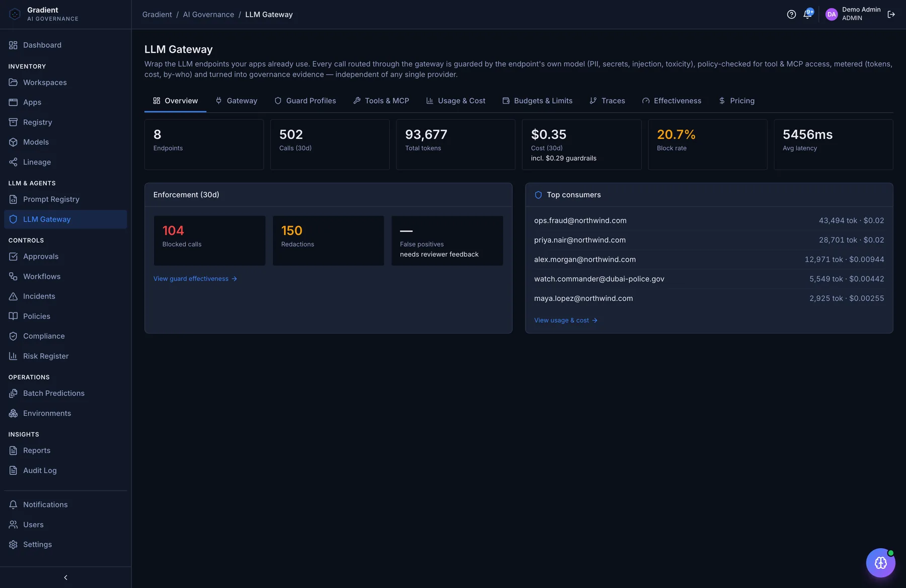
Task: Switch to the Pricing tab
Action: (x=736, y=101)
